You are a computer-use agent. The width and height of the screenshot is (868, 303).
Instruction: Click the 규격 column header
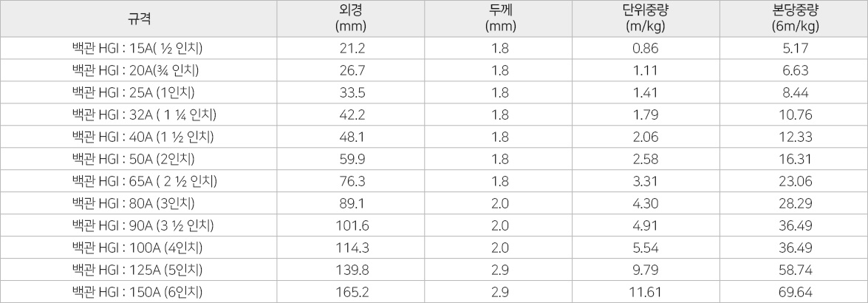click(138, 18)
